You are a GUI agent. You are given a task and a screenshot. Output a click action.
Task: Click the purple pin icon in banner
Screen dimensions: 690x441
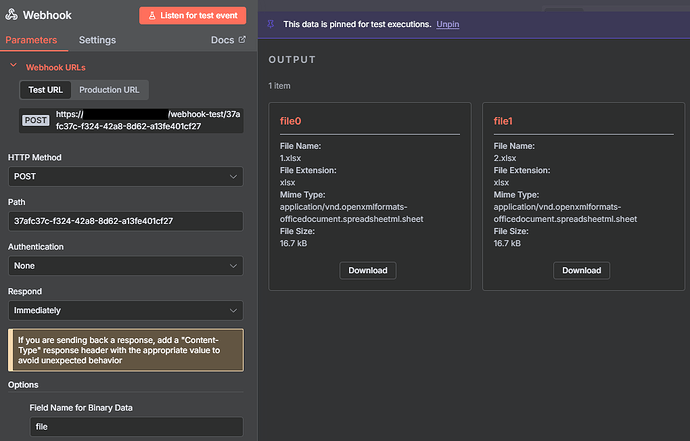click(x=272, y=23)
